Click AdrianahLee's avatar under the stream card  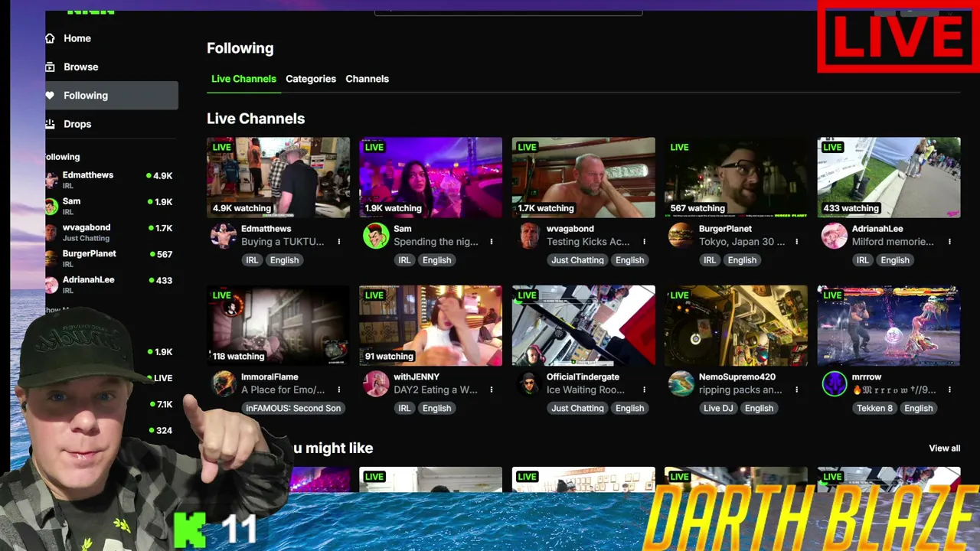click(835, 236)
